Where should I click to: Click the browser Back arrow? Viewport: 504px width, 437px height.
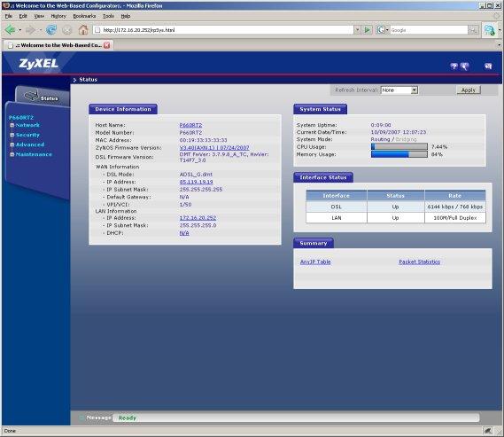click(x=10, y=30)
